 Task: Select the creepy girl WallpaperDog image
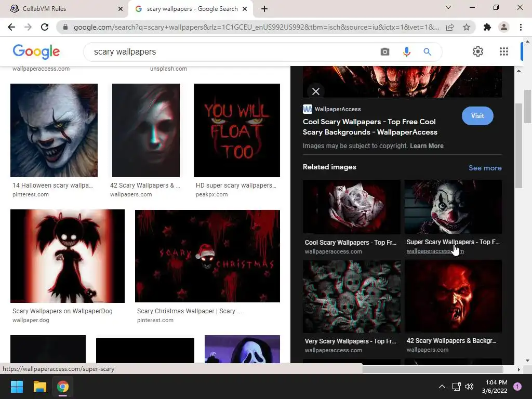pyautogui.click(x=68, y=256)
